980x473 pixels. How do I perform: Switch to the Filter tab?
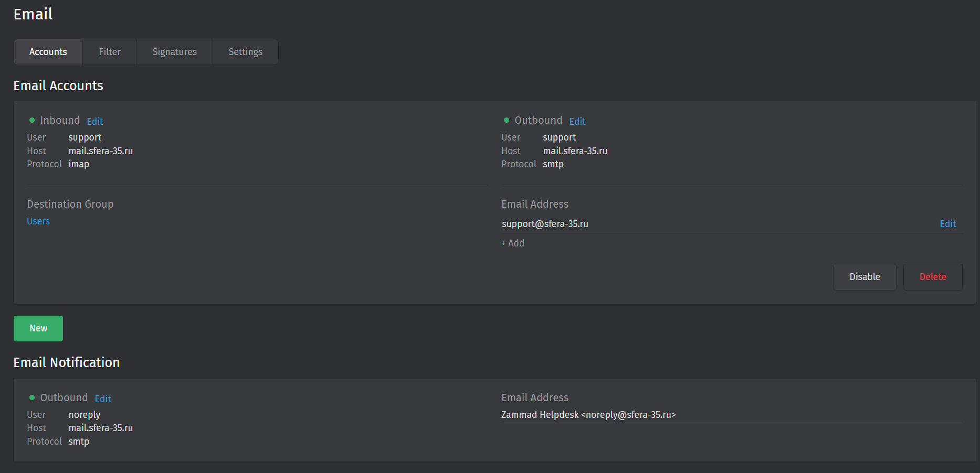point(109,51)
